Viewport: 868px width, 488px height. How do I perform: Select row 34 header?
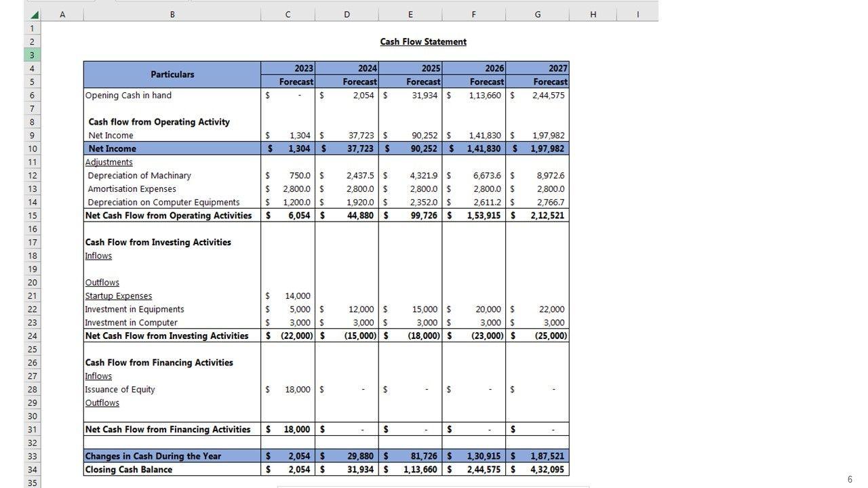coord(32,470)
